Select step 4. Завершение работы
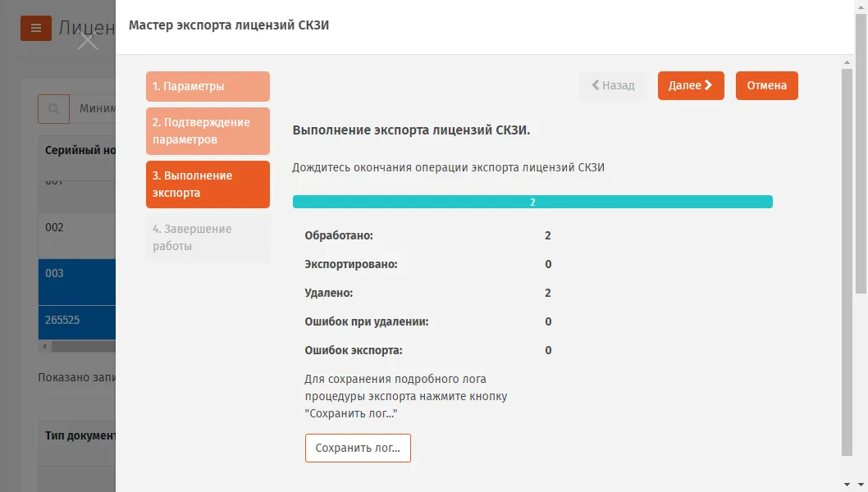Viewport: 868px width, 492px height. tap(208, 238)
